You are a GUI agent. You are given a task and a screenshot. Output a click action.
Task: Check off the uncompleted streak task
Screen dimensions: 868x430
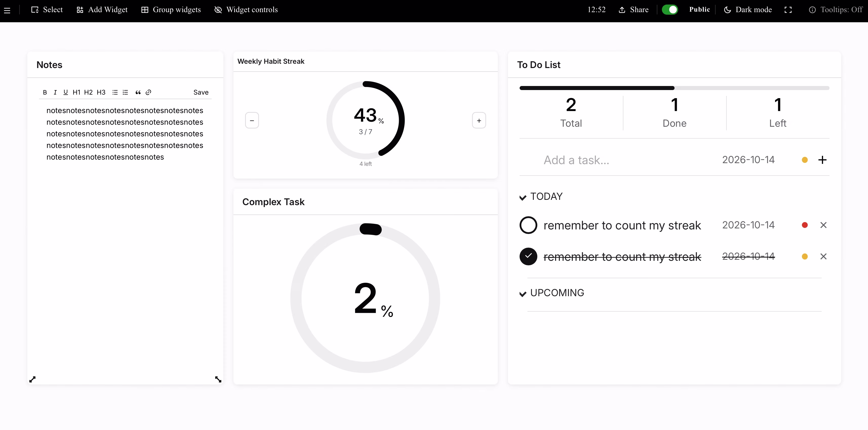528,225
